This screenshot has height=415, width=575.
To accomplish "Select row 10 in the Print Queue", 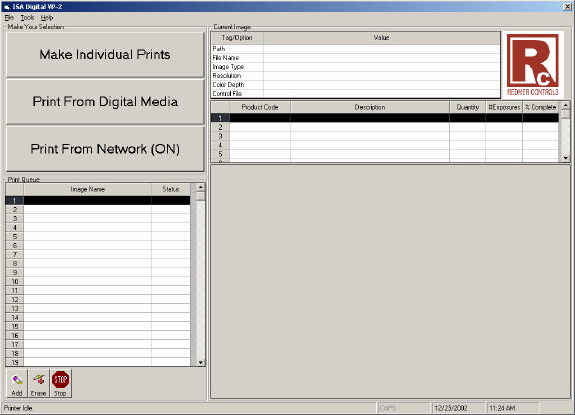I will click(98, 282).
